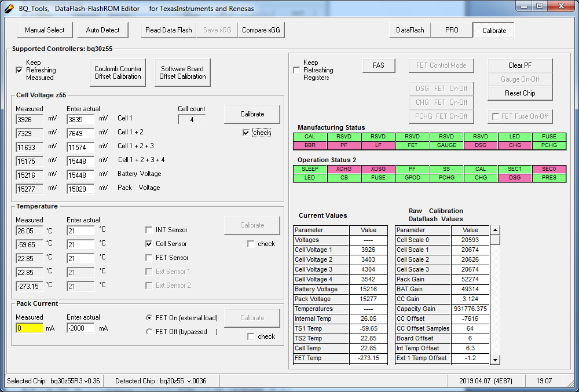Viewport: 579px width, 392px height.
Task: Click scroll down arrow in Raw Calibration table
Action: pyautogui.click(x=495, y=360)
